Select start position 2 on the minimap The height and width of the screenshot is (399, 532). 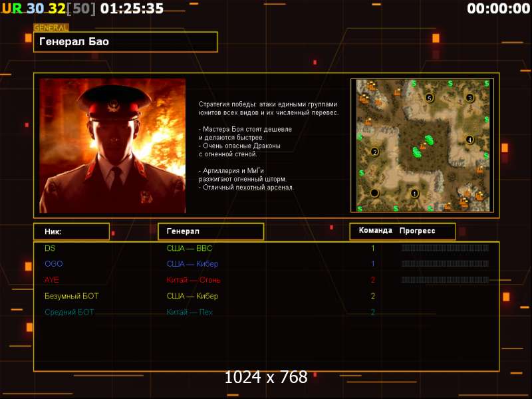[374, 152]
